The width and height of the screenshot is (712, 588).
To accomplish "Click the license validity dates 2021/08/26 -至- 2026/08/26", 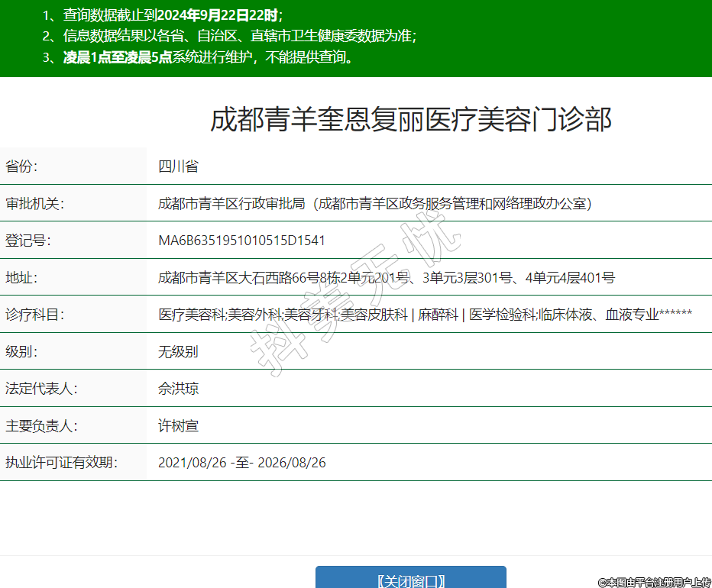I will pyautogui.click(x=241, y=463).
